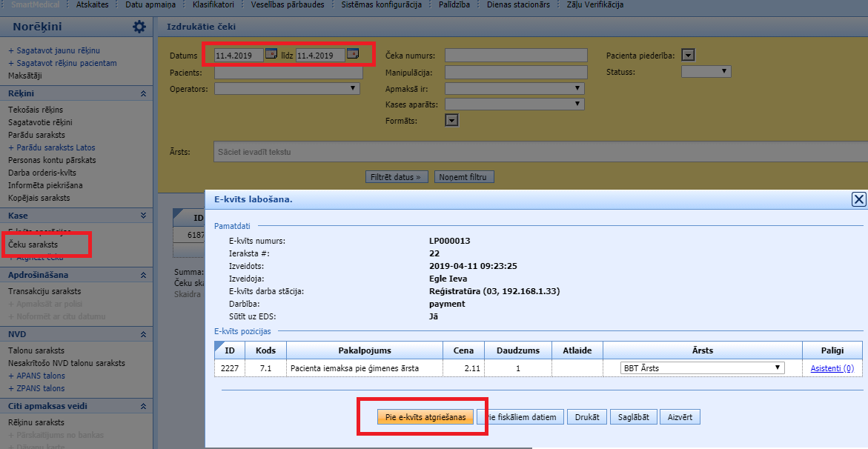Open the Pacienta piederība dropdown
The width and height of the screenshot is (868, 449).
tap(688, 55)
